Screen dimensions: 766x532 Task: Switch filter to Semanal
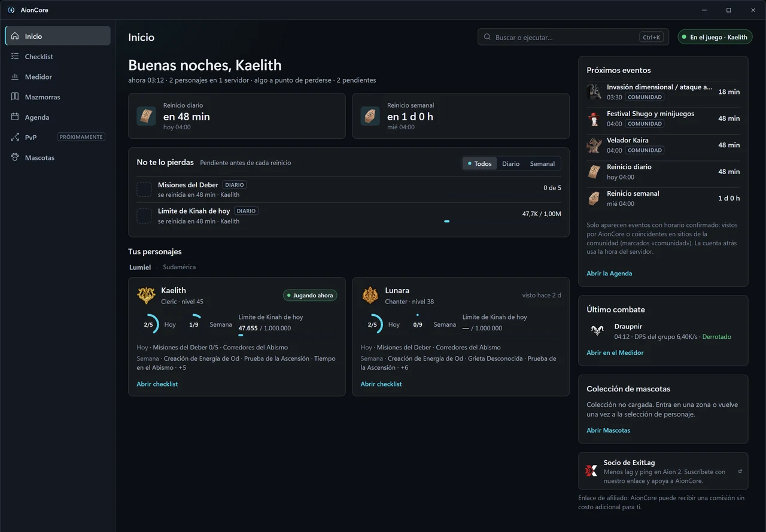542,163
